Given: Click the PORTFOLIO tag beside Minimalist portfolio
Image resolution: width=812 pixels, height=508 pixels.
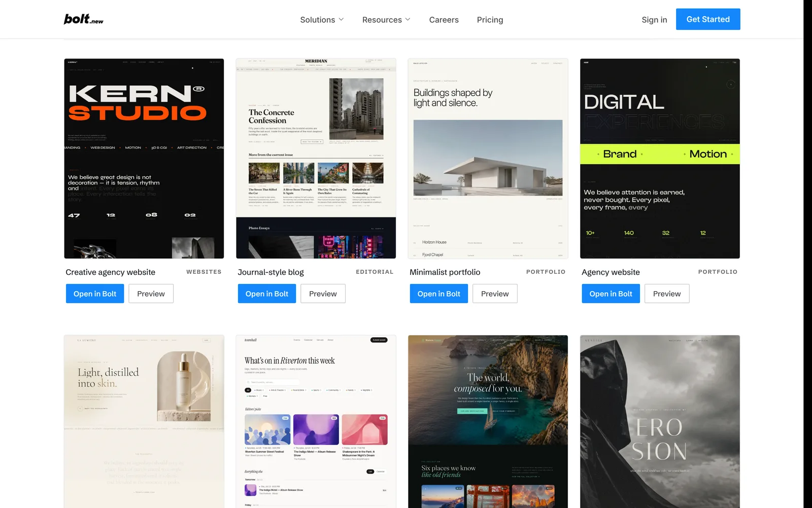Looking at the screenshot, I should point(546,272).
